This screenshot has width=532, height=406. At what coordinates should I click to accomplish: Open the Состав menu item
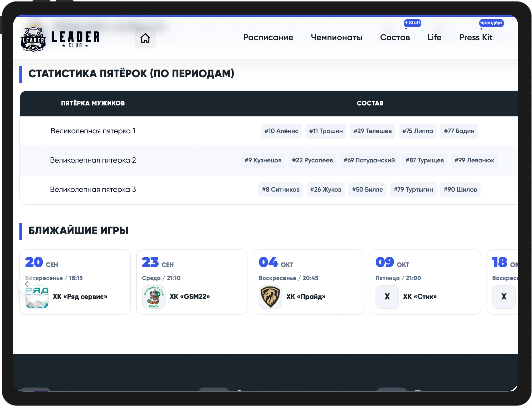pos(395,37)
